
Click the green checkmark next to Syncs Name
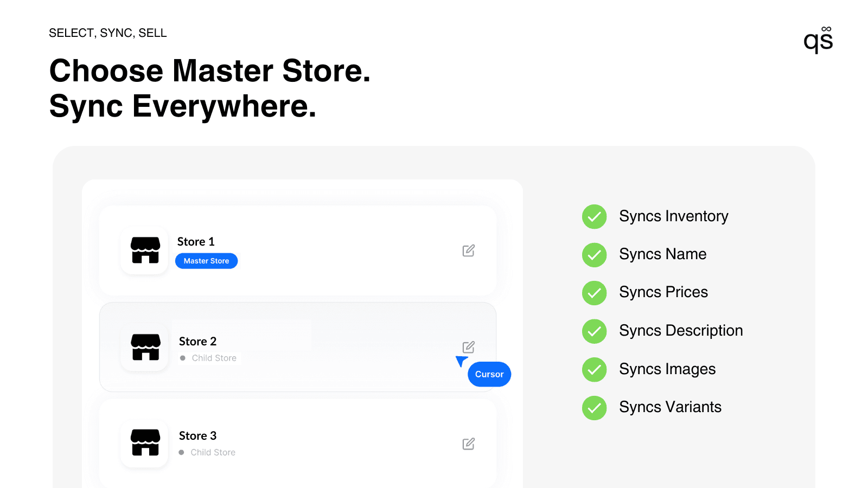coord(594,255)
